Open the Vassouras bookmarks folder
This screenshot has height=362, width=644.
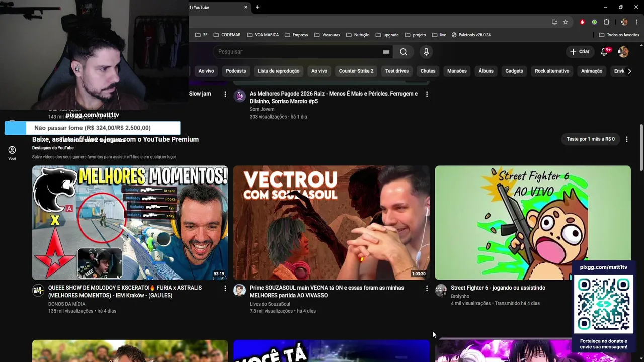[327, 35]
